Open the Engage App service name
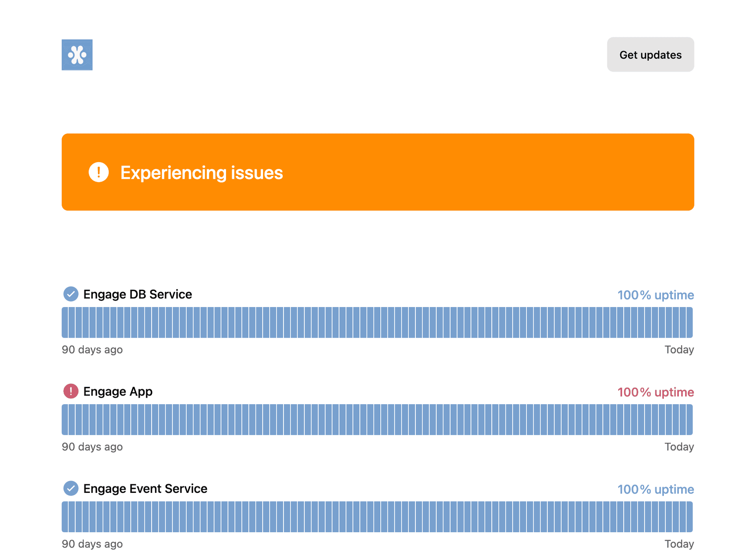The image size is (756, 557). tap(118, 392)
